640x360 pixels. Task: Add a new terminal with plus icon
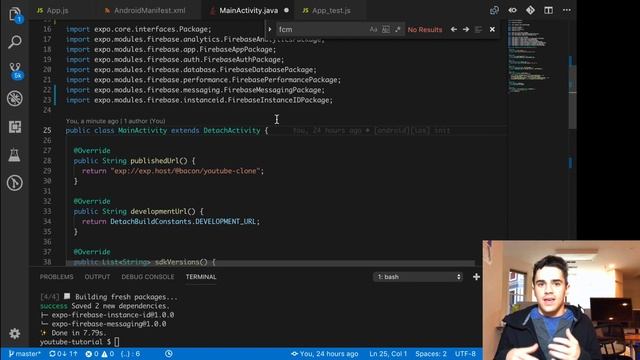pos(476,277)
